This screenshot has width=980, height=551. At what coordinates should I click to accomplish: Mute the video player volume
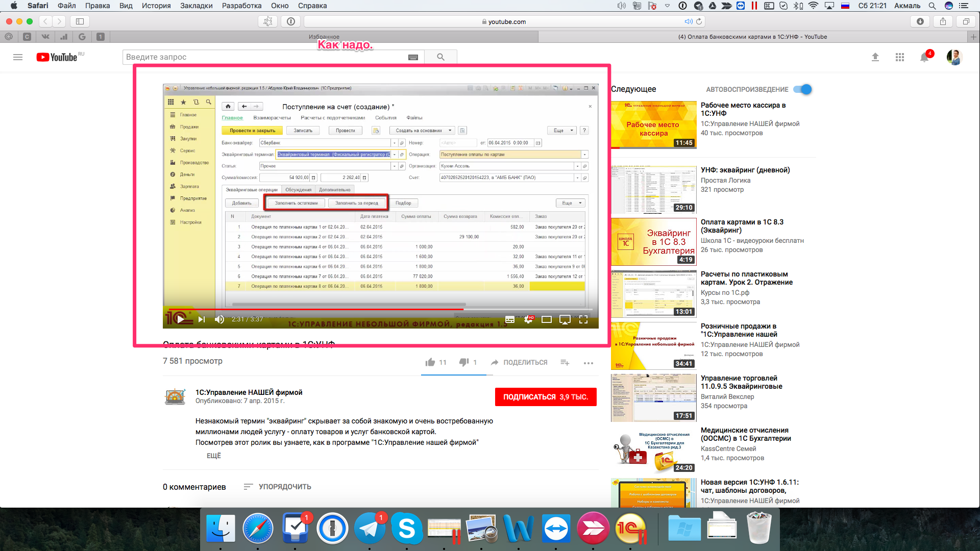tap(219, 319)
